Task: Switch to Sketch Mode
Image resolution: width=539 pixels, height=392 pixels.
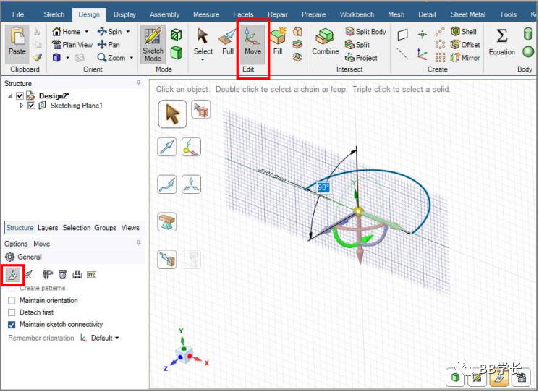Action: 153,44
